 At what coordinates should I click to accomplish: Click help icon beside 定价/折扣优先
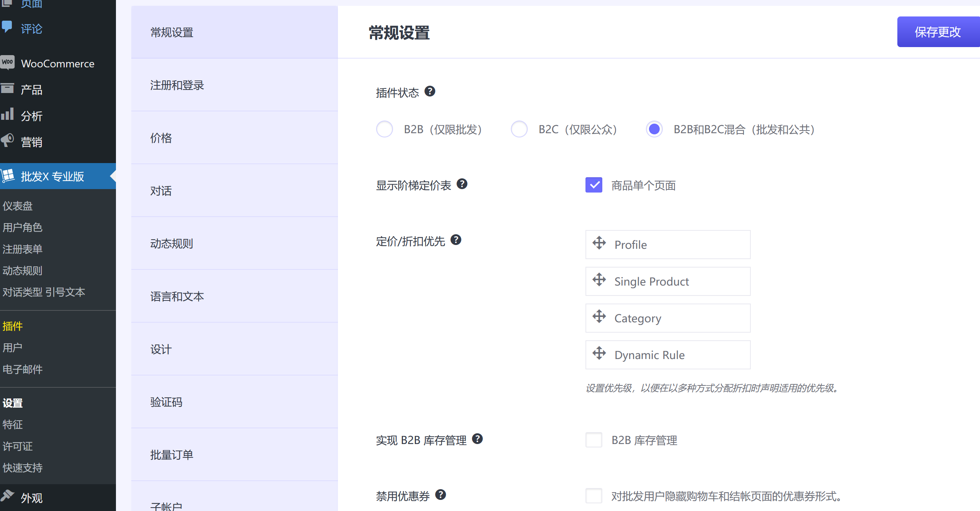point(456,240)
